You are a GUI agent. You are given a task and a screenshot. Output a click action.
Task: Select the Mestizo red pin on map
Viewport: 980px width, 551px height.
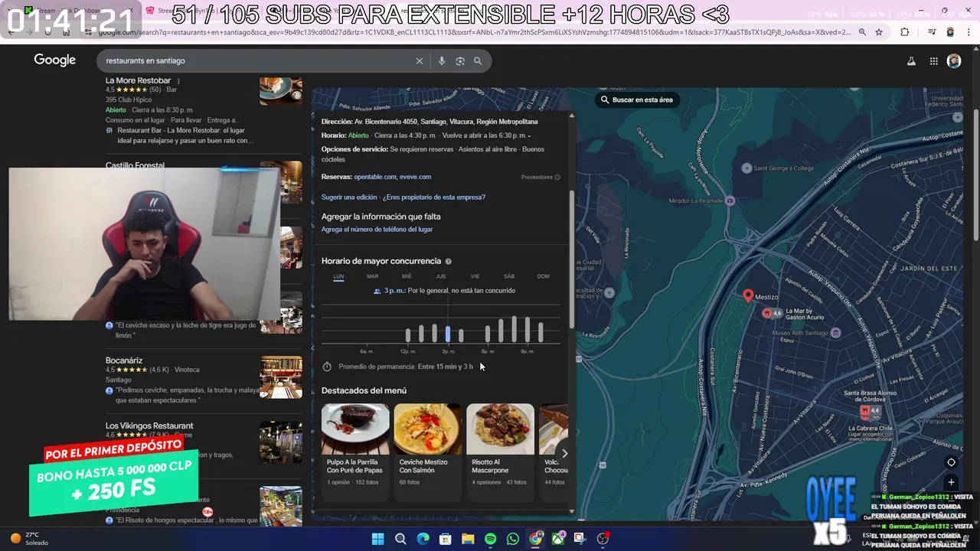pyautogui.click(x=748, y=296)
